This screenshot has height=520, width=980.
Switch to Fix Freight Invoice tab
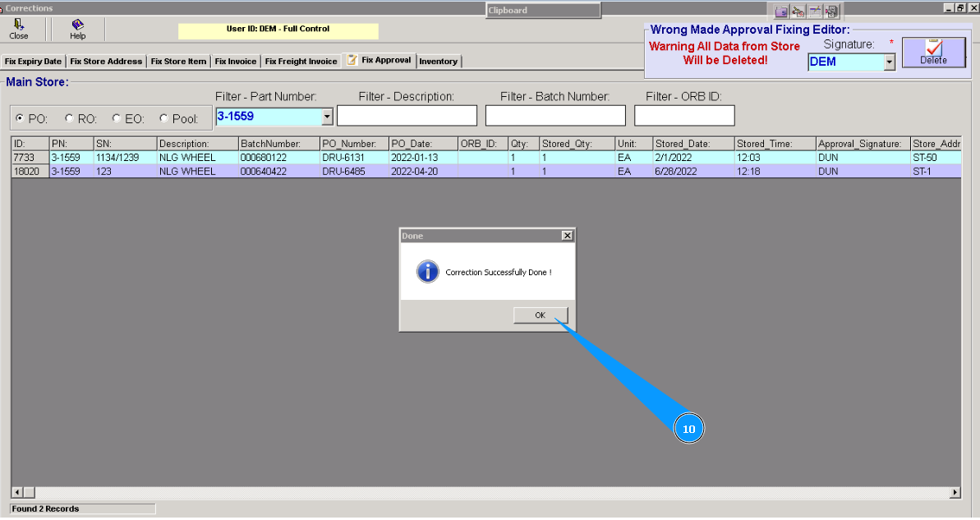(x=301, y=62)
